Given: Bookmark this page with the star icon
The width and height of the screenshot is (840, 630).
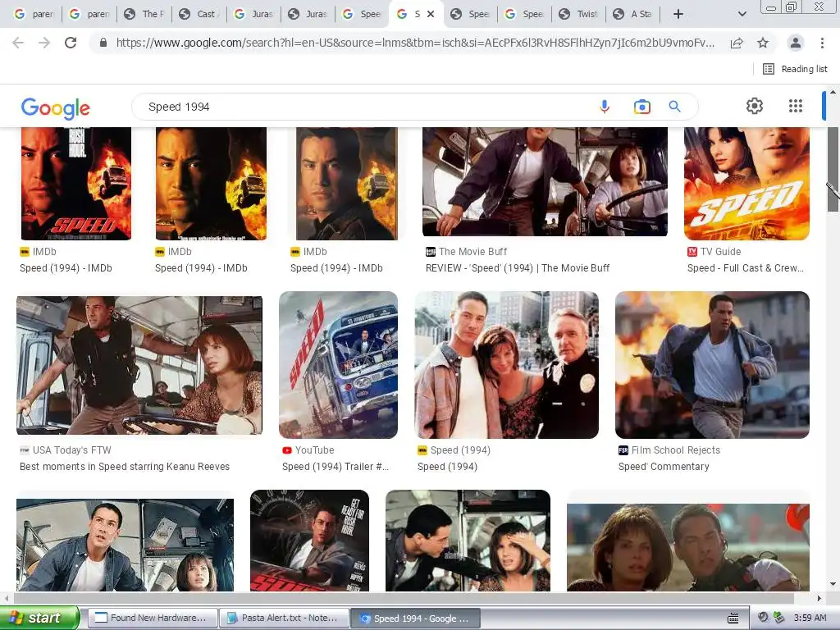Looking at the screenshot, I should coord(763,43).
